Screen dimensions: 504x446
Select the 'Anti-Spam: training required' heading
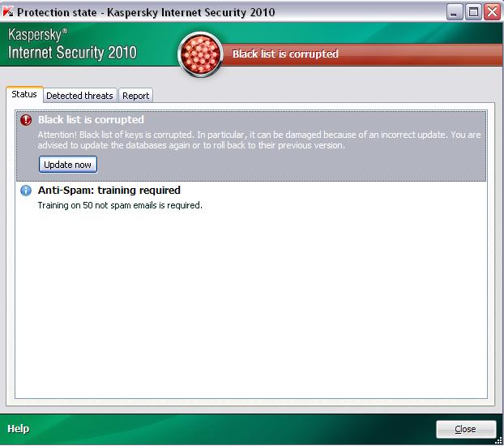tap(109, 191)
